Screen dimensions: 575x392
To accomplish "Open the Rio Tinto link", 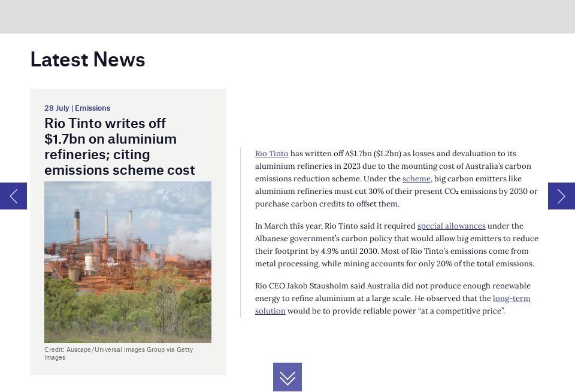I will 271,154.
